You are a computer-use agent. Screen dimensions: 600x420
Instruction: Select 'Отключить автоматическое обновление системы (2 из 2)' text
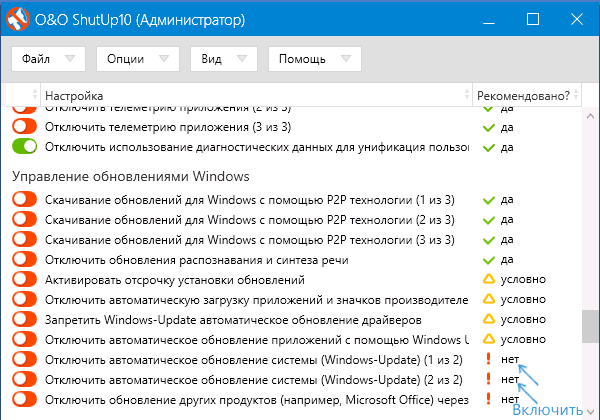coord(254,379)
